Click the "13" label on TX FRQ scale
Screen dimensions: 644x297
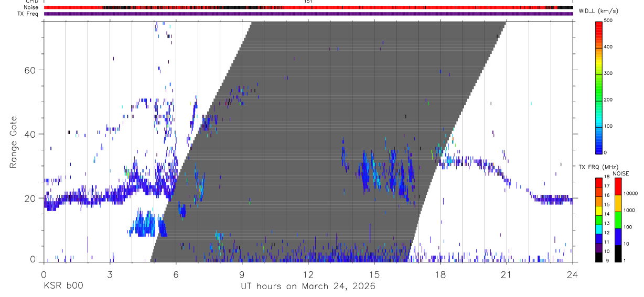pyautogui.click(x=607, y=224)
